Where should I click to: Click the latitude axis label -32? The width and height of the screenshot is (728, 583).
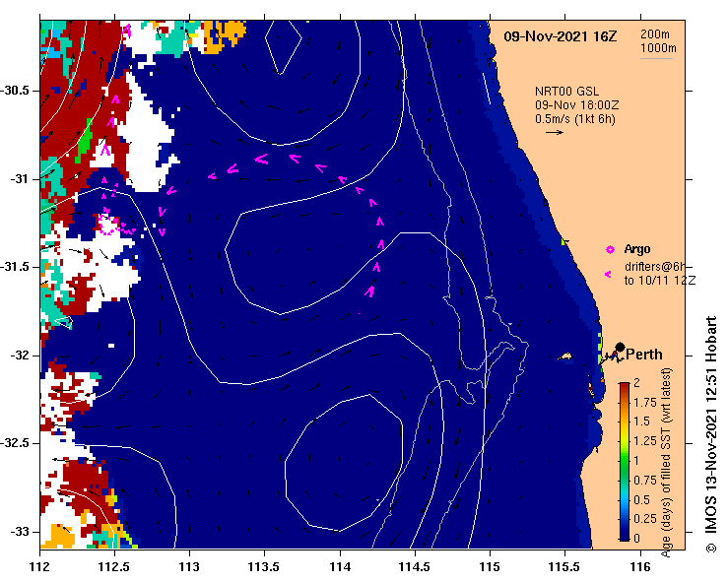tap(20, 356)
